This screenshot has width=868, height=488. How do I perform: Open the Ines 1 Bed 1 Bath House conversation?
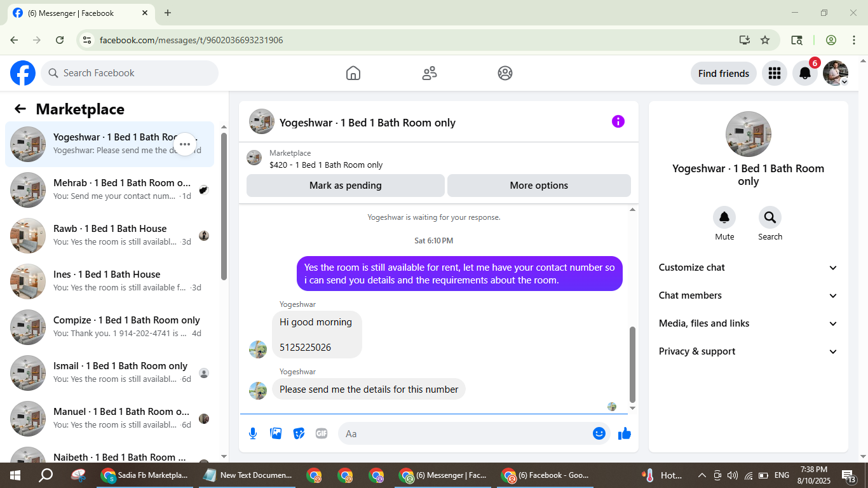[109, 281]
